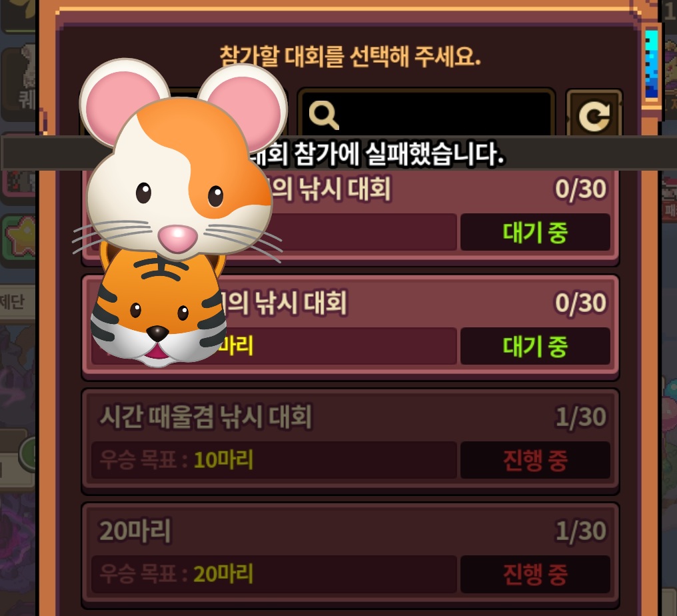
Task: Click the hamster face emoji sticker
Action: click(179, 162)
